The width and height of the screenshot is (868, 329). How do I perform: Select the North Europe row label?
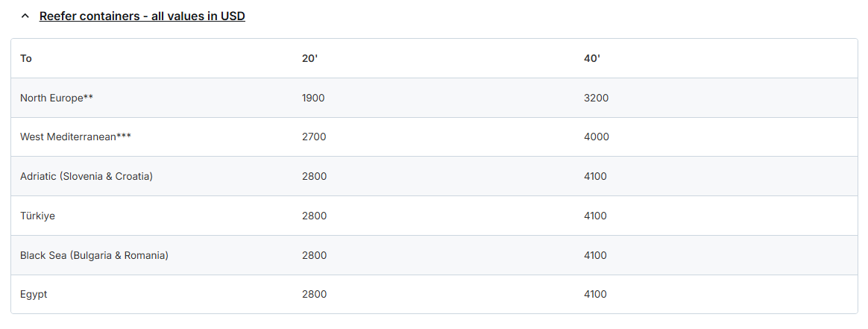(57, 98)
